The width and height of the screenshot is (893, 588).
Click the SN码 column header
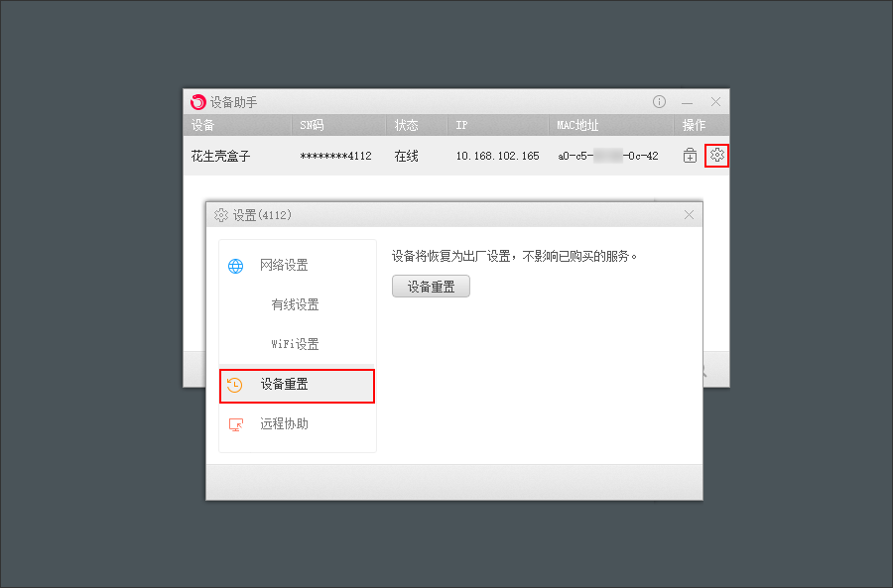tap(312, 125)
